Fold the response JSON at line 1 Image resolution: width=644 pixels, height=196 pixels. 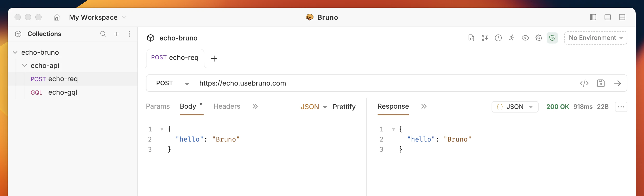[394, 129]
